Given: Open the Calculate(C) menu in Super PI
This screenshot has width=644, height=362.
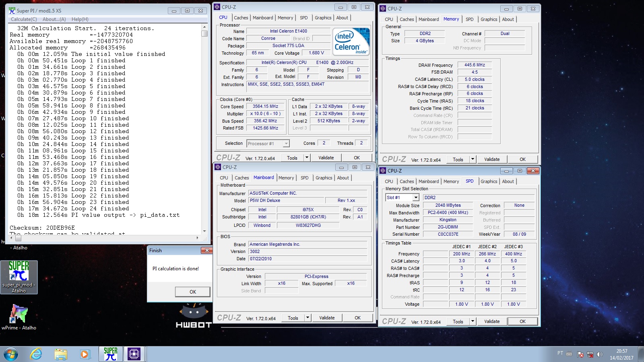Looking at the screenshot, I should click(x=24, y=19).
